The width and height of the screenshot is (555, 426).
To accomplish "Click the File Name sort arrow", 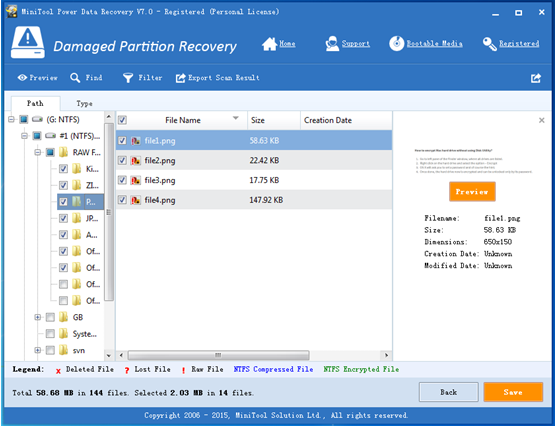I will 236,118.
